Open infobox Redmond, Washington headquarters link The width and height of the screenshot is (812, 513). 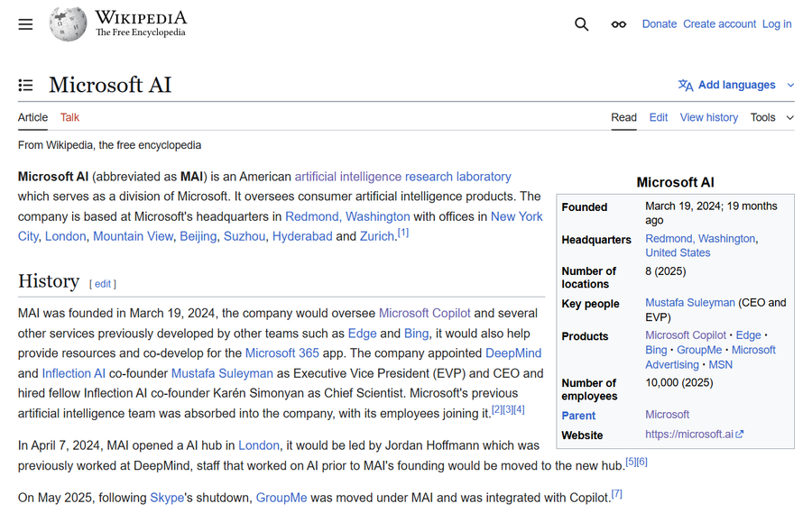click(700, 239)
